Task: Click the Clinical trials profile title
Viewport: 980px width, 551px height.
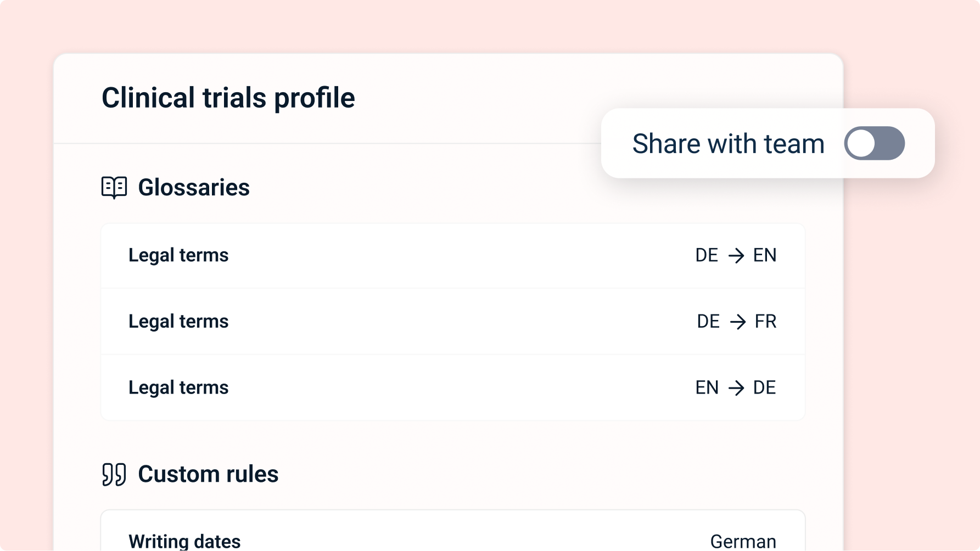Action: [228, 98]
